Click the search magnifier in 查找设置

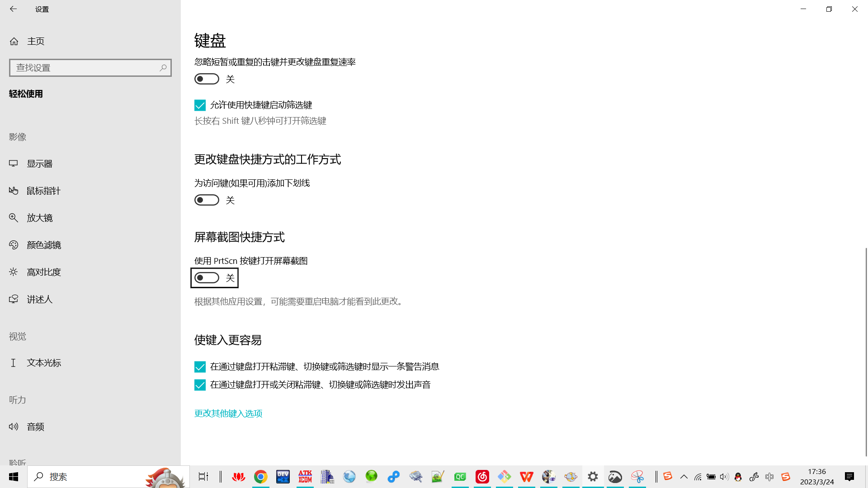tap(163, 68)
